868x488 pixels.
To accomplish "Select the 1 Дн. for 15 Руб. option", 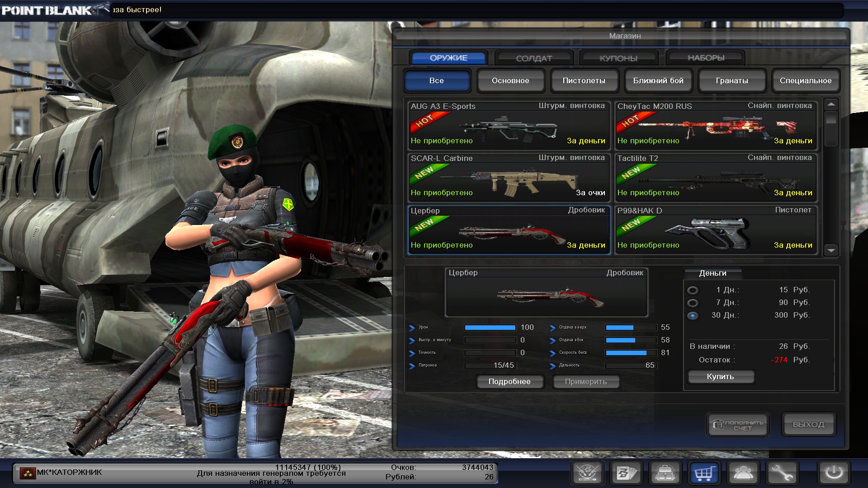I will 693,290.
